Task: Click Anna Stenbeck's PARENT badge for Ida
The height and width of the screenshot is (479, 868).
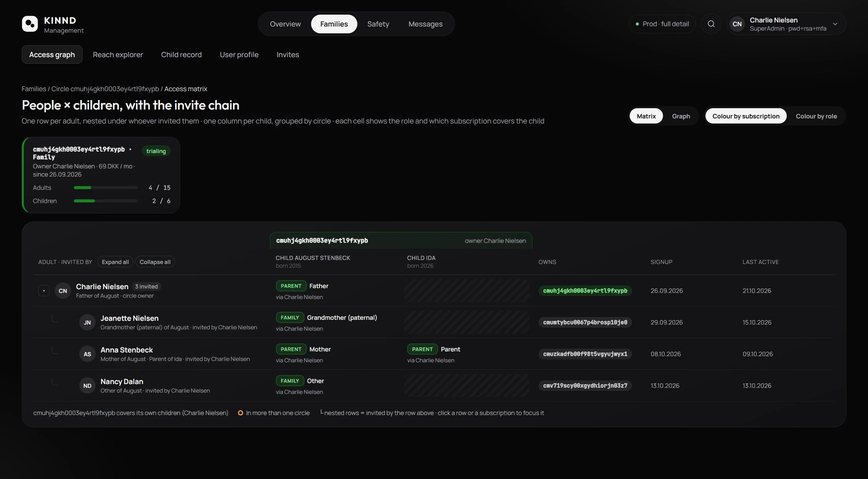Action: [422, 349]
